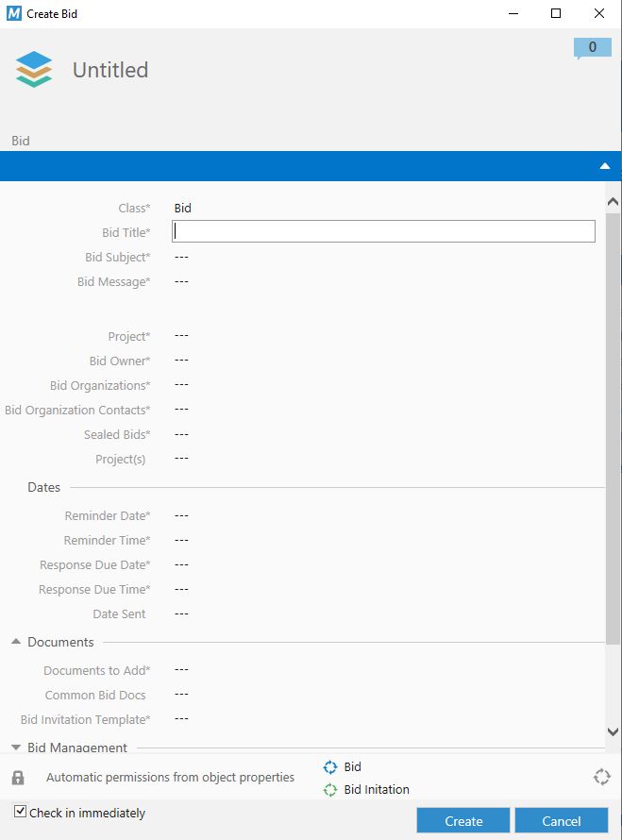Click the green Bid Initation state icon
This screenshot has height=840, width=622.
330,790
